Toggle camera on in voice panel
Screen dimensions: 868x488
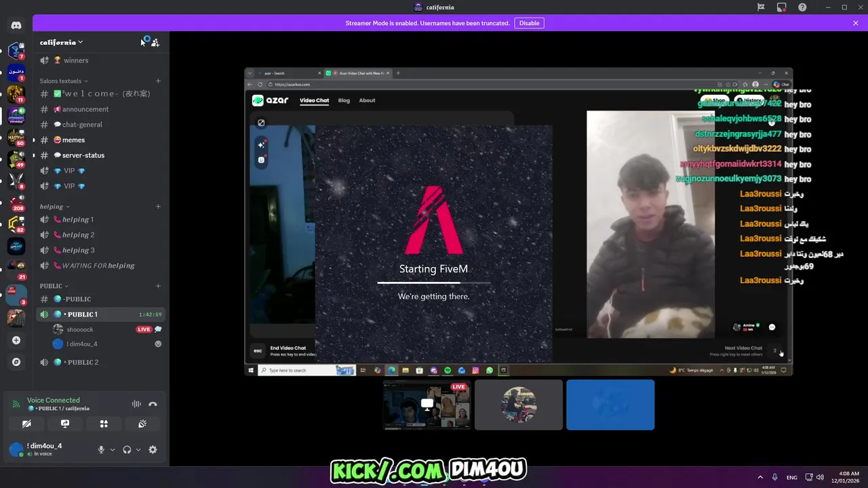tap(26, 424)
